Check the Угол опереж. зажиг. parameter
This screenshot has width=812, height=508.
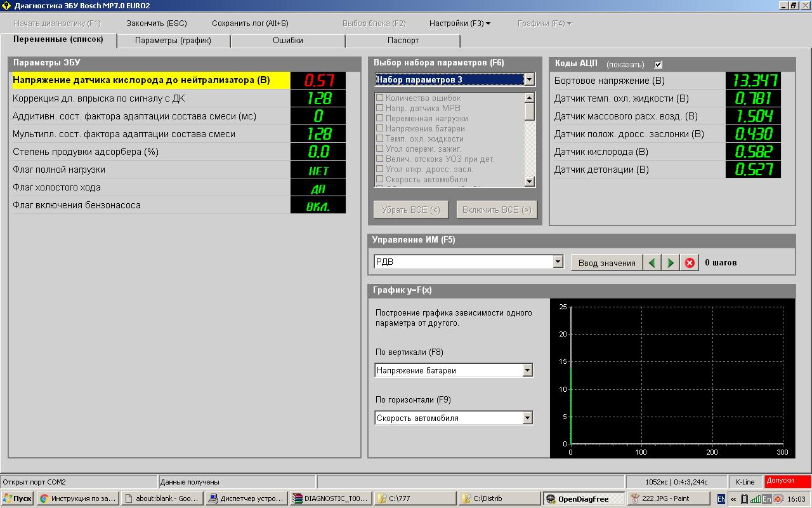click(x=379, y=149)
